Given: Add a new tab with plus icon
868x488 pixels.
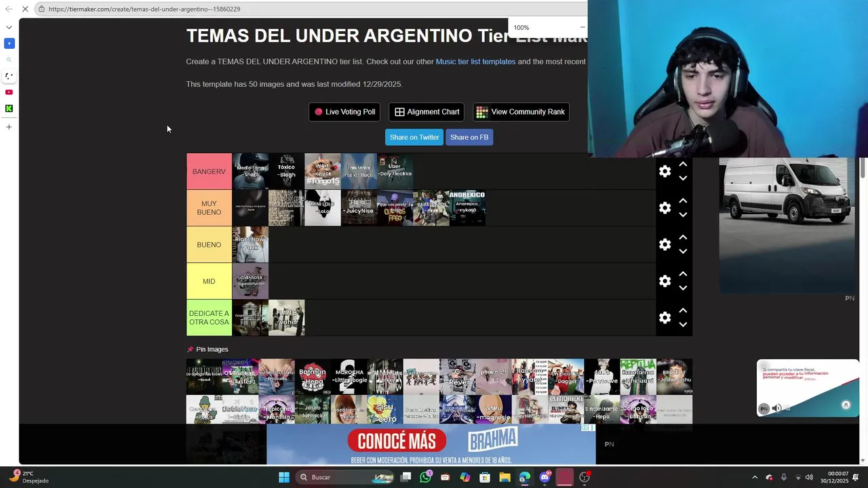Looking at the screenshot, I should (9, 127).
